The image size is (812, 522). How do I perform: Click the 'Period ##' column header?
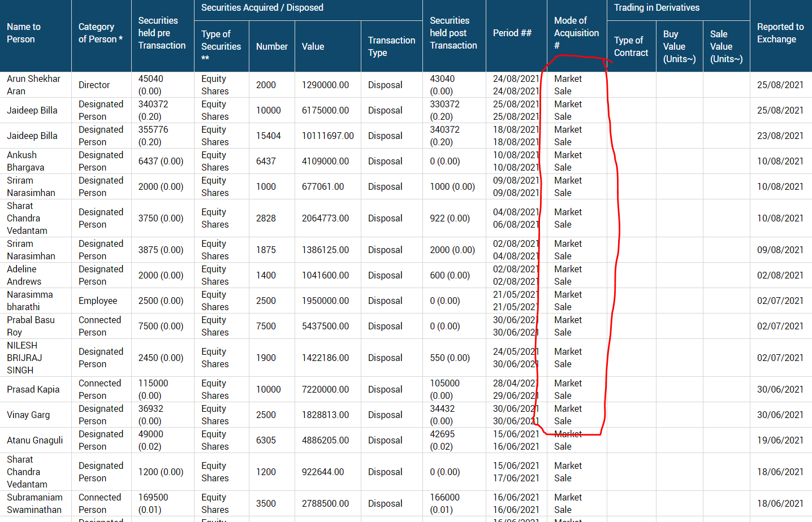pos(512,33)
